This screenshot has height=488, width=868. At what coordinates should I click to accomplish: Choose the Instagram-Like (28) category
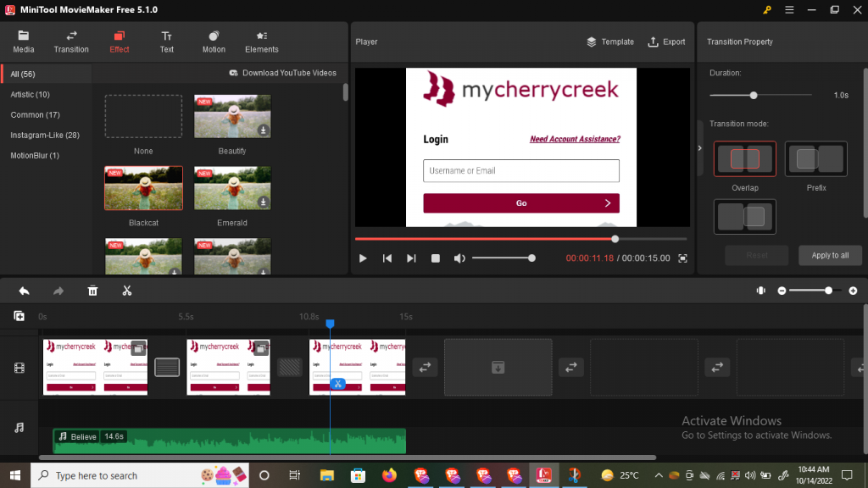click(x=45, y=135)
